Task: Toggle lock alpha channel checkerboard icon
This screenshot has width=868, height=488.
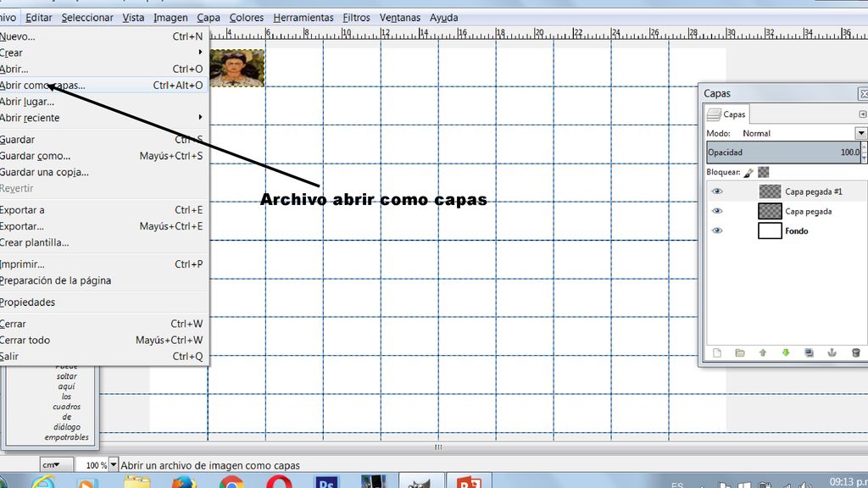Action: 764,173
